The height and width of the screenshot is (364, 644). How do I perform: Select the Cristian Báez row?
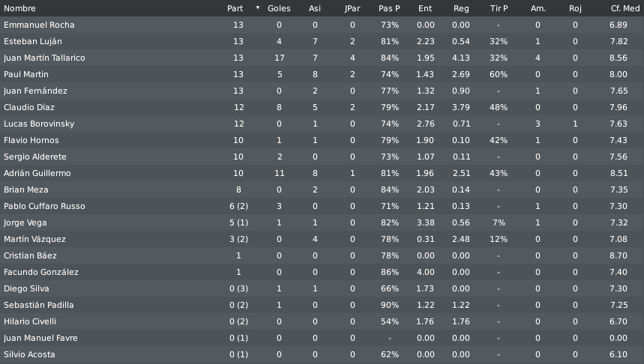pos(322,255)
